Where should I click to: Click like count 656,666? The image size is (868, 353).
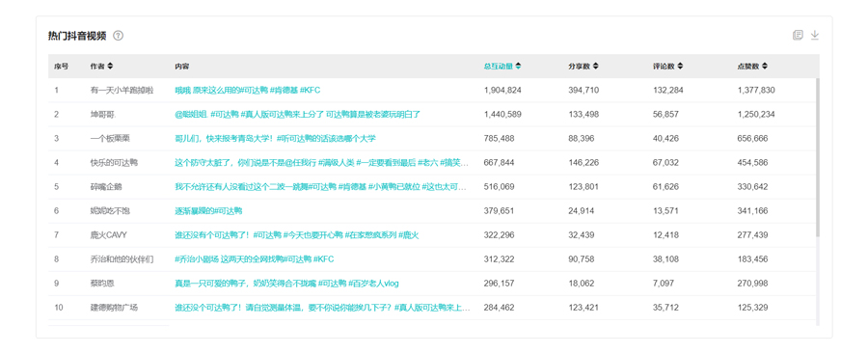pyautogui.click(x=753, y=138)
